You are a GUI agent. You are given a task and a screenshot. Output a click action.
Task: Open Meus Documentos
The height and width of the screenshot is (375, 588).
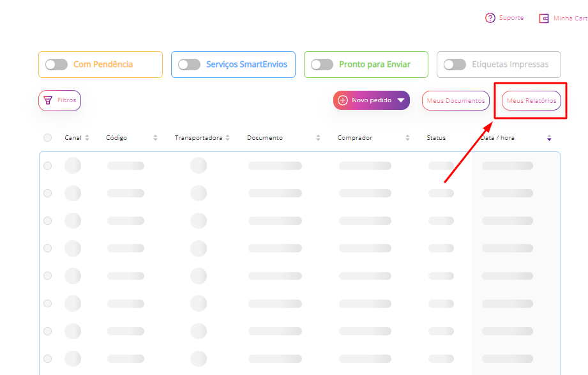tap(456, 100)
